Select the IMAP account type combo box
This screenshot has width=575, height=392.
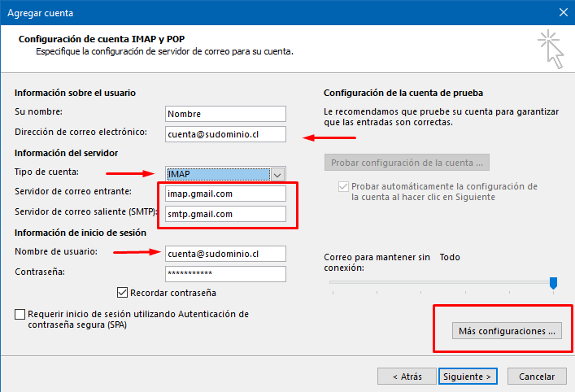point(225,174)
